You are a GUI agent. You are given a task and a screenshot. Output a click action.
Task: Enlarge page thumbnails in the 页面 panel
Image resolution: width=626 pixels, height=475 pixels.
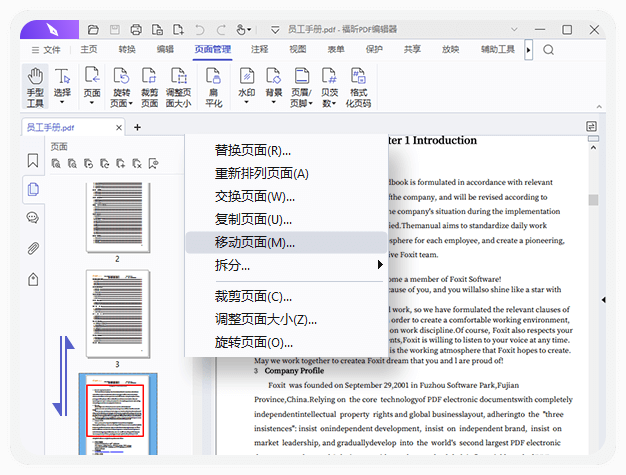[56, 164]
